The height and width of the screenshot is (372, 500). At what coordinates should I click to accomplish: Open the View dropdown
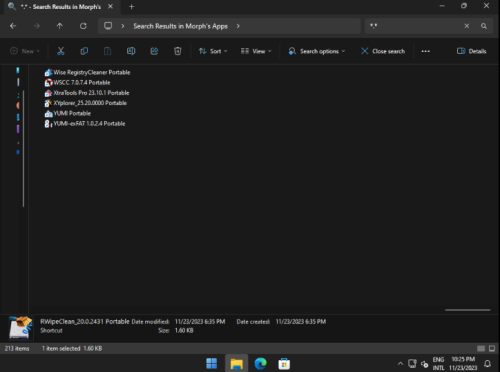pyautogui.click(x=256, y=51)
